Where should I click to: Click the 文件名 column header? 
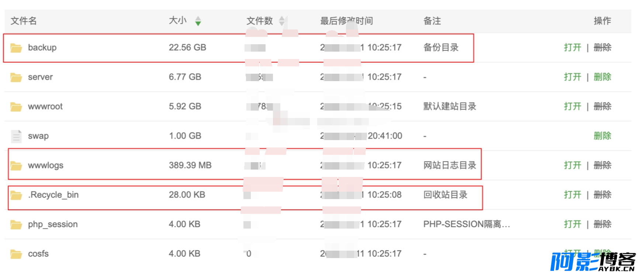[x=24, y=21]
